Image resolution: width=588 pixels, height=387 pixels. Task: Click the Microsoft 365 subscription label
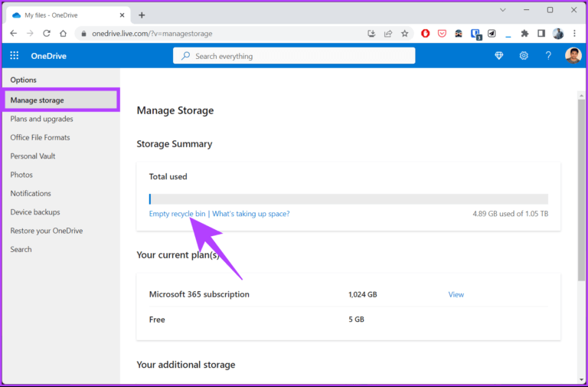(x=199, y=294)
